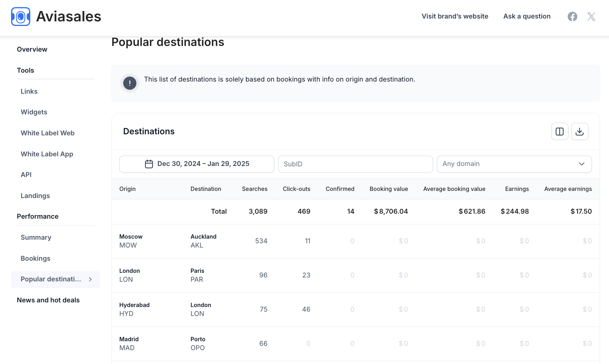Sort by Origin column header
609x364 pixels.
(x=127, y=189)
